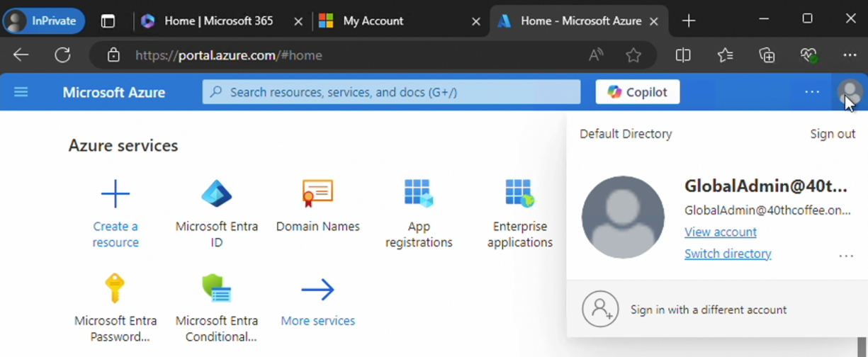868x357 pixels.
Task: Click the Create a resource plus icon
Action: click(x=115, y=193)
